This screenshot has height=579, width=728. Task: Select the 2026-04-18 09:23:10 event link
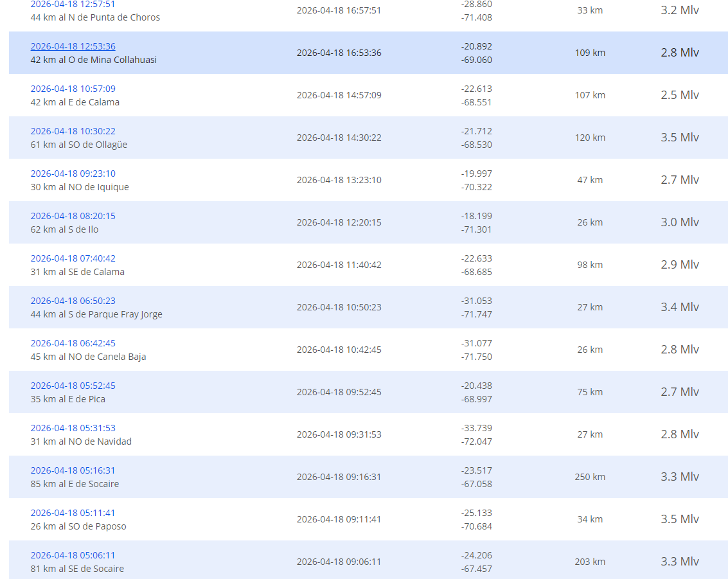pos(73,174)
